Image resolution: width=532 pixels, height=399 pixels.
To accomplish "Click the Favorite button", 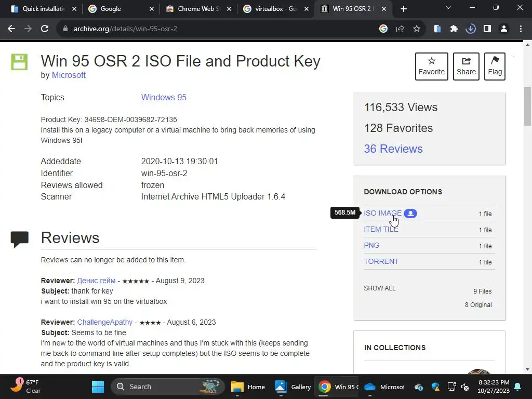I will click(x=432, y=66).
